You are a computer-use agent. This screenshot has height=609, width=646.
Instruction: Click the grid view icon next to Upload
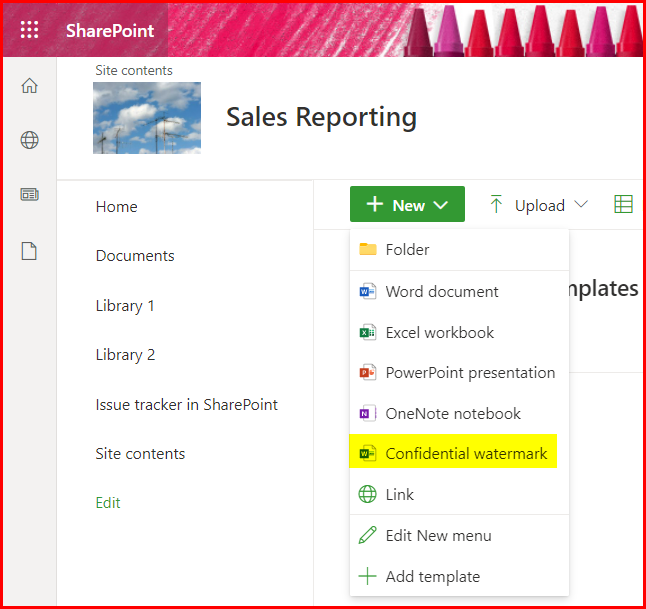pos(623,205)
